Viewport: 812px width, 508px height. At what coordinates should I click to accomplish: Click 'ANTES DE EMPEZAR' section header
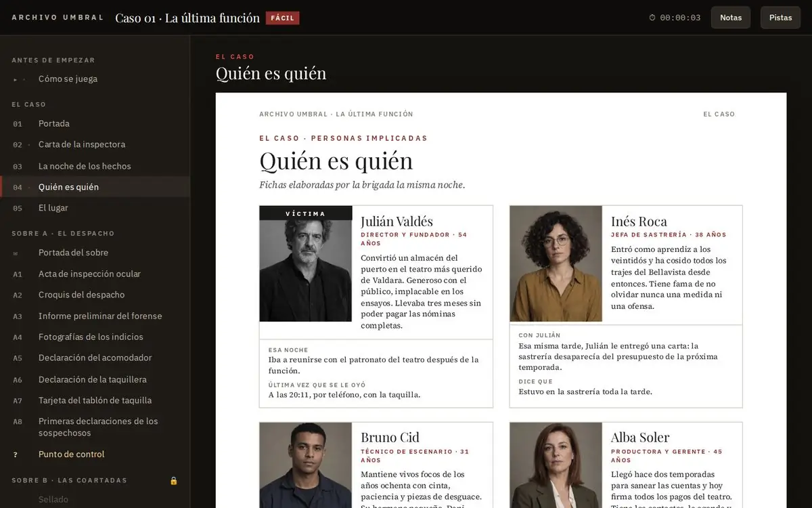tap(53, 60)
